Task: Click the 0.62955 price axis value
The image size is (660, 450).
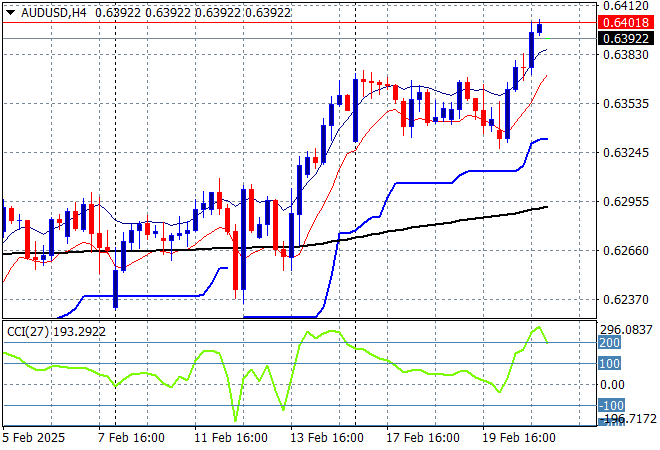Action: 626,202
